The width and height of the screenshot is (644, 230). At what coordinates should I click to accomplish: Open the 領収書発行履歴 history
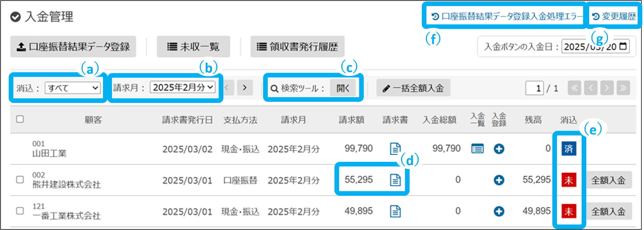(297, 47)
